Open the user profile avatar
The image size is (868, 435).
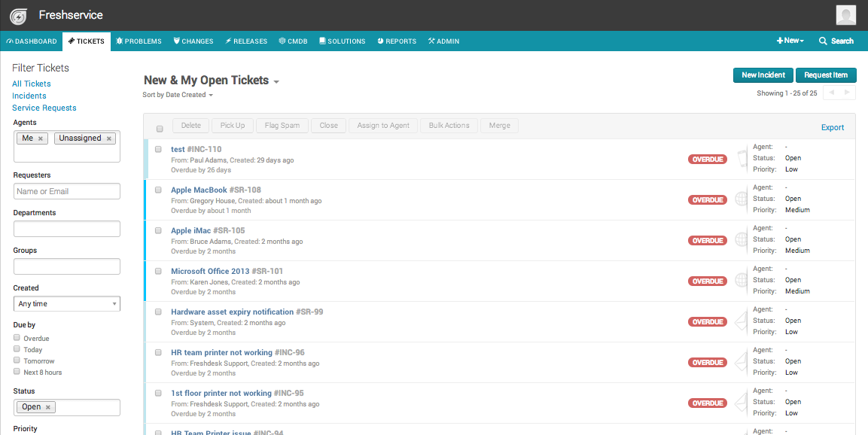point(846,16)
